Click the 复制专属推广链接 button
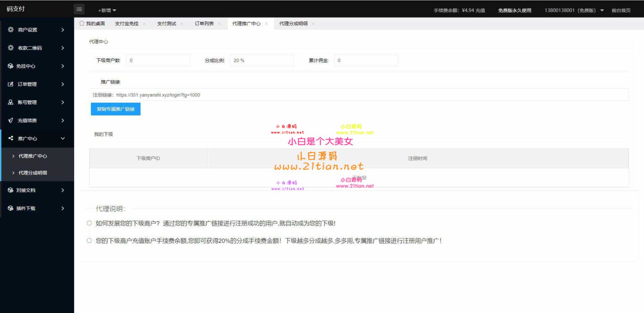This screenshot has height=313, width=644. [x=116, y=109]
